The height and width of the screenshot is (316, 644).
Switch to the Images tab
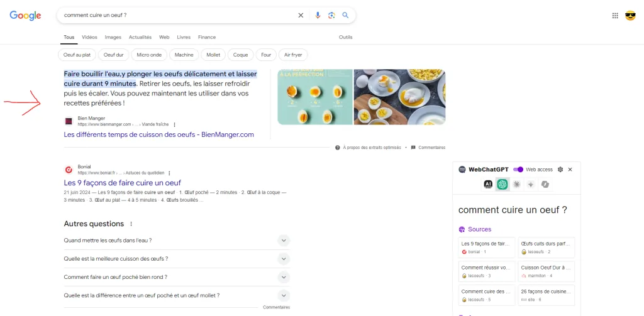tap(113, 37)
